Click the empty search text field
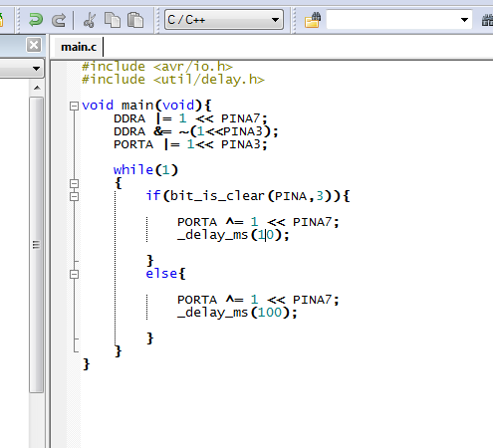Image resolution: width=493 pixels, height=448 pixels. [392, 20]
